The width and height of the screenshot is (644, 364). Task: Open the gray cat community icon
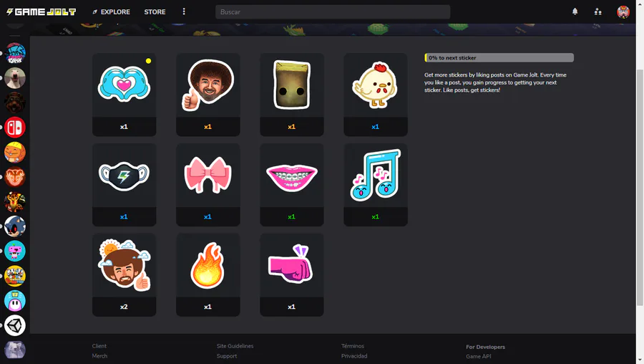(x=15, y=350)
